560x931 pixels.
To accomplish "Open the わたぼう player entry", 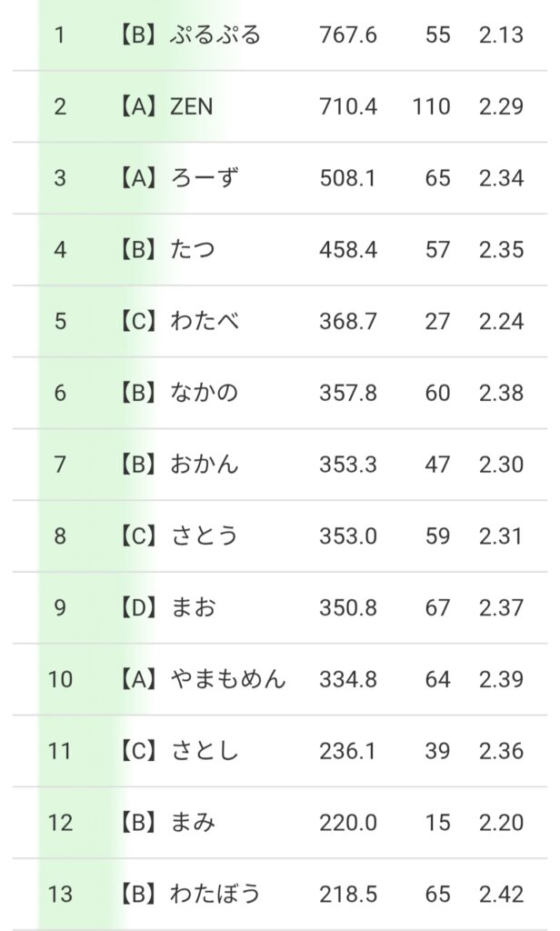I will 216,894.
